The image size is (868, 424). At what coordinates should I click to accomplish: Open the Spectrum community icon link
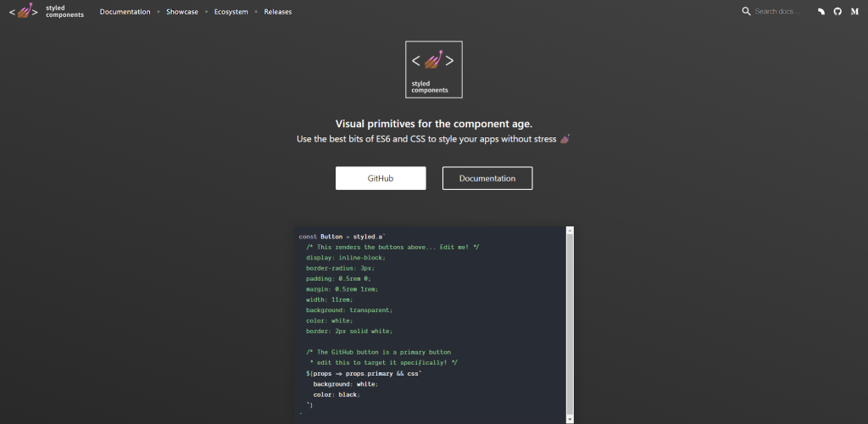pos(821,12)
